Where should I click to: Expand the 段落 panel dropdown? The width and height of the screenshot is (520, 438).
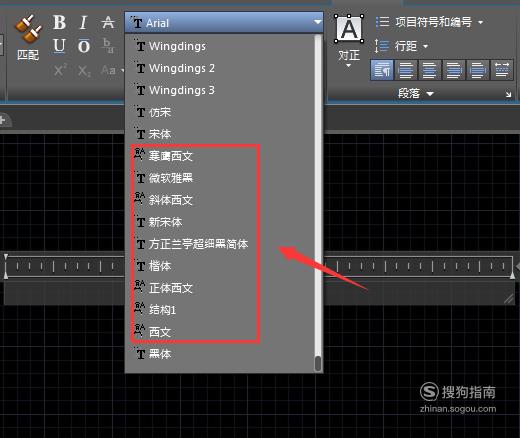pos(430,94)
